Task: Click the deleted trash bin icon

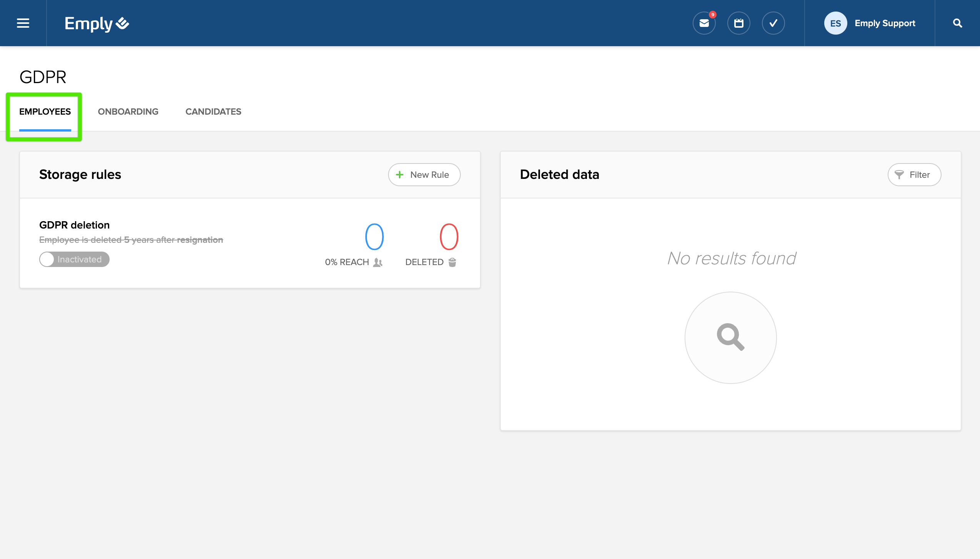Action: click(452, 262)
